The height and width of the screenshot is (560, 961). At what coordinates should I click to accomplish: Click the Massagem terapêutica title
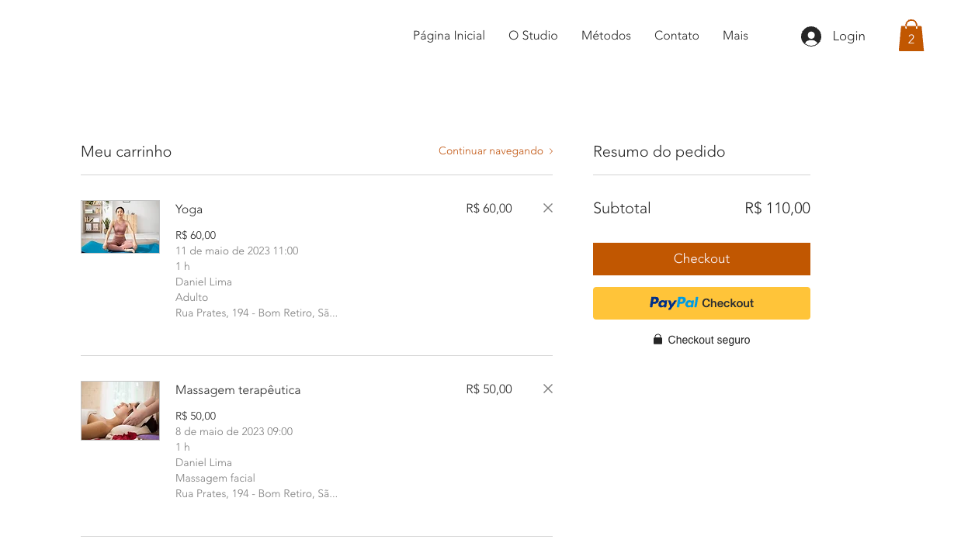pyautogui.click(x=238, y=390)
